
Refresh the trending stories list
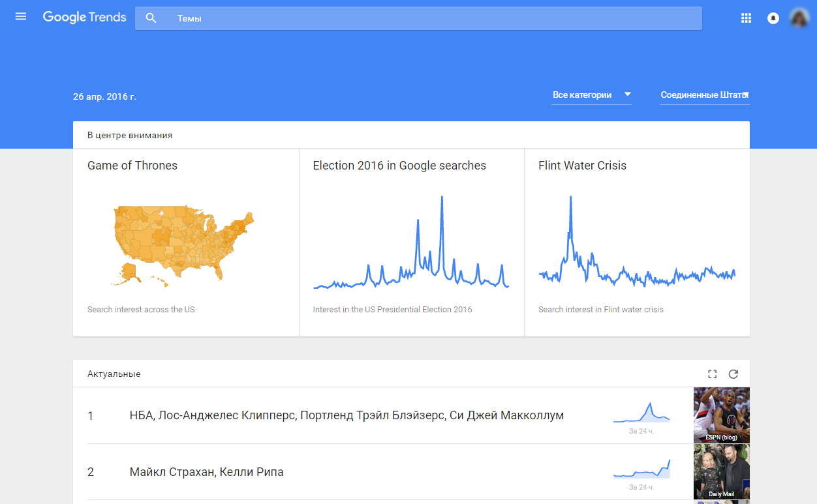(733, 374)
